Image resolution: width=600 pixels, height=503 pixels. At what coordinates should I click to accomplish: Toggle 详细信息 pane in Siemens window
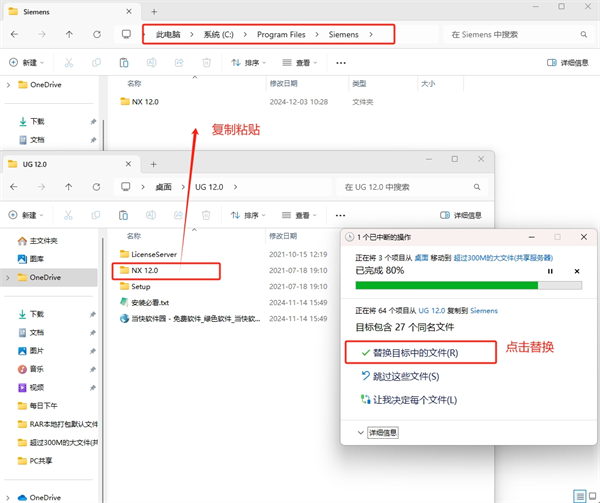pyautogui.click(x=567, y=62)
